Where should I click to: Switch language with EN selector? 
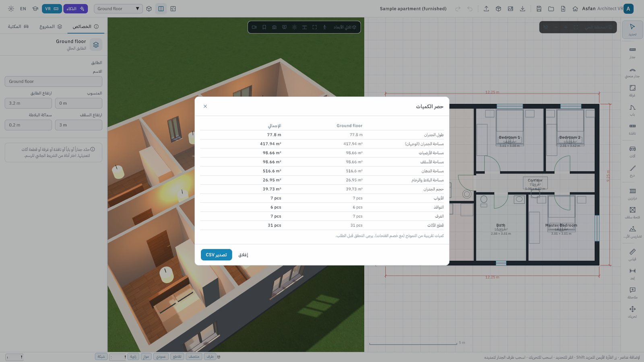(x=23, y=8)
